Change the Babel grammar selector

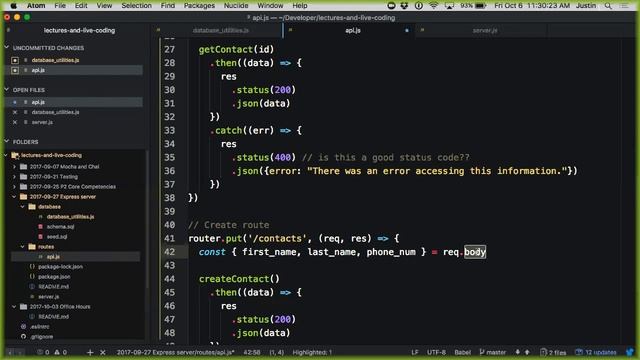(462, 352)
